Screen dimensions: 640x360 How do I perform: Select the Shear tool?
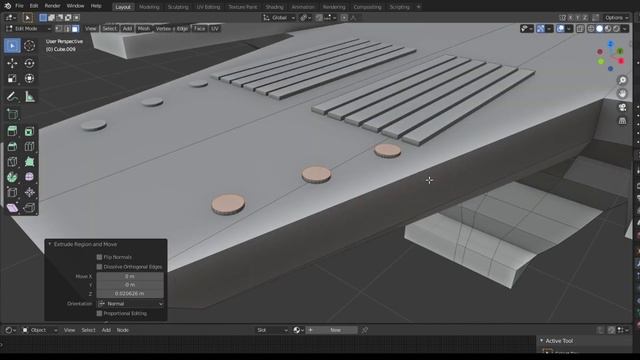pos(12,208)
